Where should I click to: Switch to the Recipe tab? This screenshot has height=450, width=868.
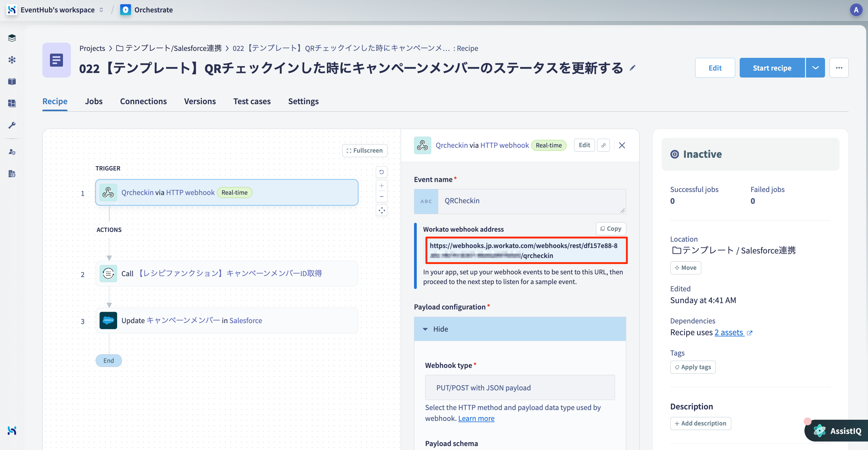(55, 101)
